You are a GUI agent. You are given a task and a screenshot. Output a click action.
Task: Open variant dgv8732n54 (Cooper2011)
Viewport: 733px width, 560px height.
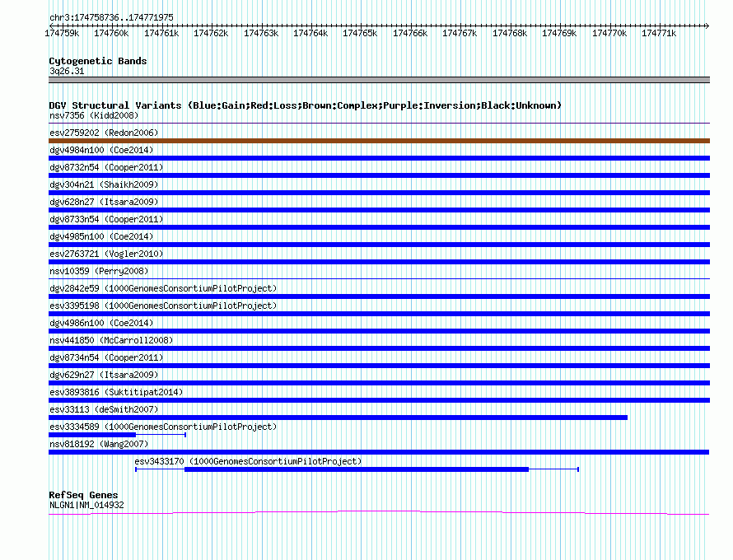click(x=106, y=167)
